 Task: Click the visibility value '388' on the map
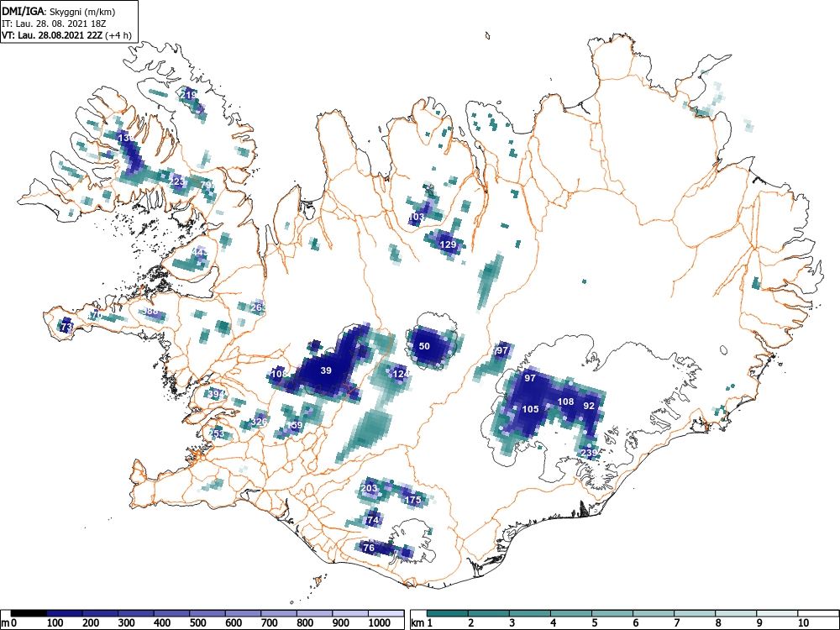pyautogui.click(x=150, y=312)
